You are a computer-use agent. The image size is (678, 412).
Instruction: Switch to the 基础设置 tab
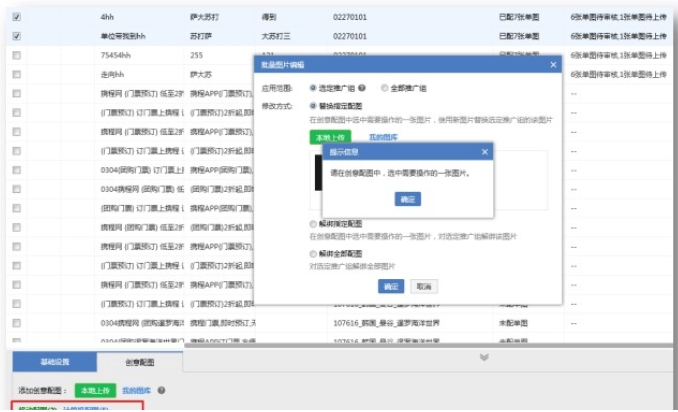pos(54,362)
